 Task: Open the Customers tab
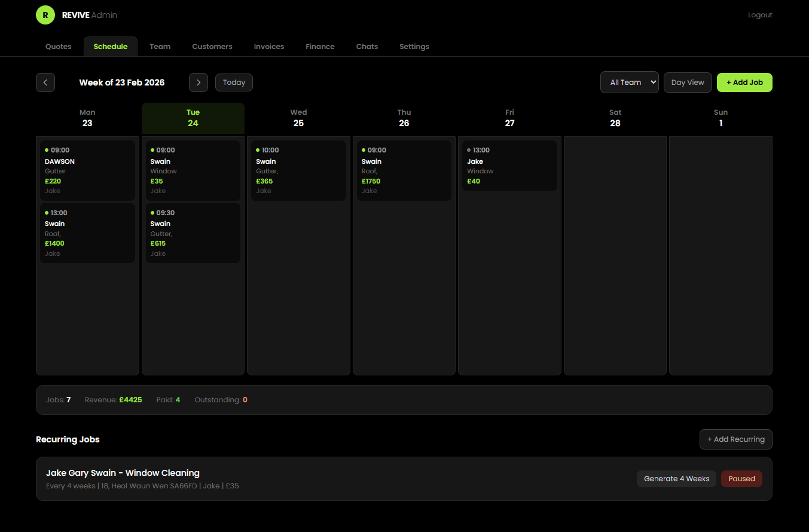212,46
